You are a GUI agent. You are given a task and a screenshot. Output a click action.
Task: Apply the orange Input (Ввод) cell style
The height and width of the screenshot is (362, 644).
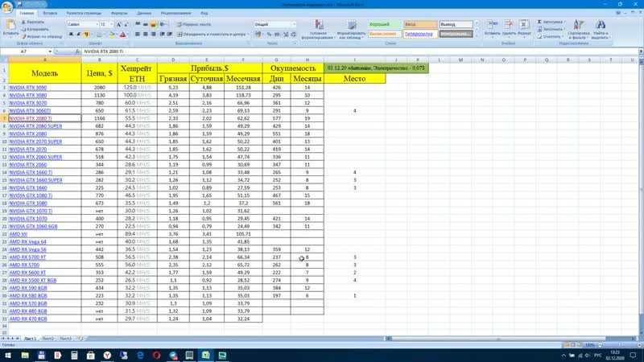click(x=420, y=25)
